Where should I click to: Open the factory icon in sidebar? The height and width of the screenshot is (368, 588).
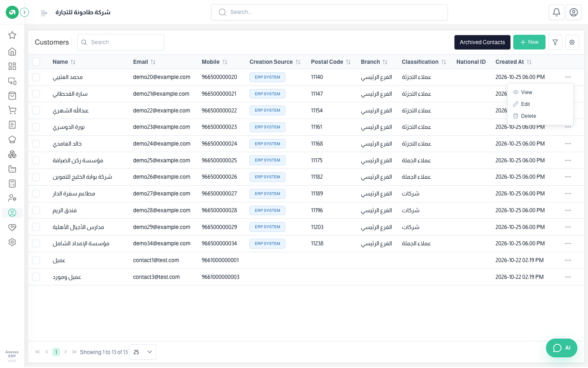coord(12,169)
